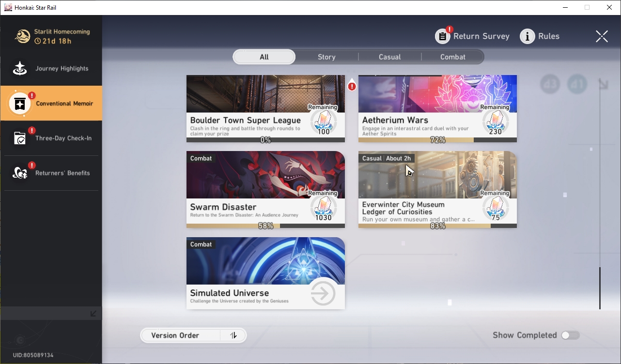Click the vertical scrollbar on the right
The image size is (621, 364).
tap(600, 288)
